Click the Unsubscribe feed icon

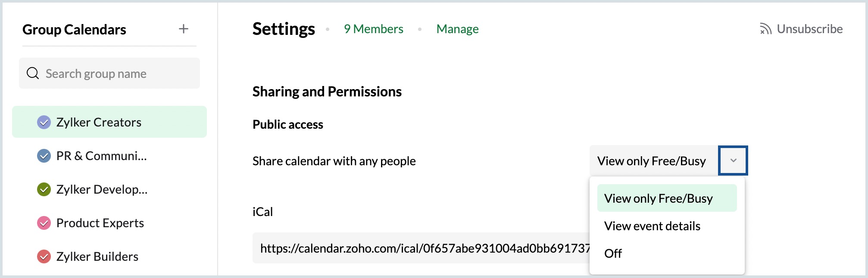coord(765,29)
